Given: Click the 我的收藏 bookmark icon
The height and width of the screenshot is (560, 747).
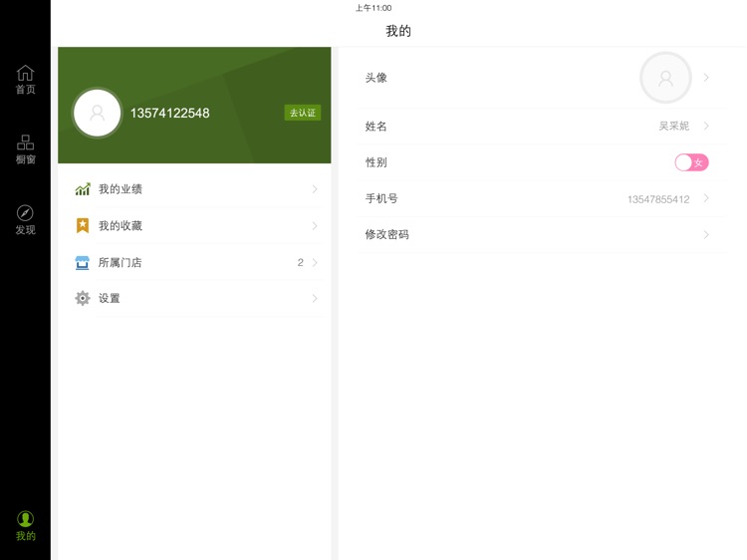Looking at the screenshot, I should click(x=83, y=225).
